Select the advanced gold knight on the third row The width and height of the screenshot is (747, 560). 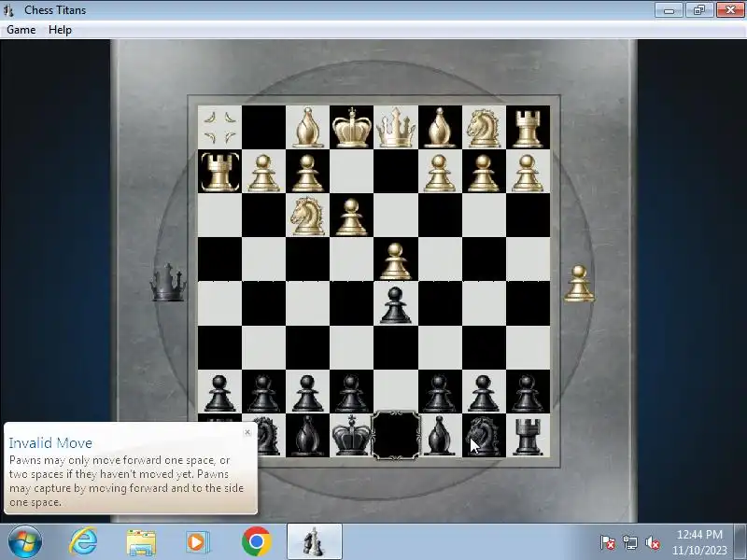pos(307,217)
